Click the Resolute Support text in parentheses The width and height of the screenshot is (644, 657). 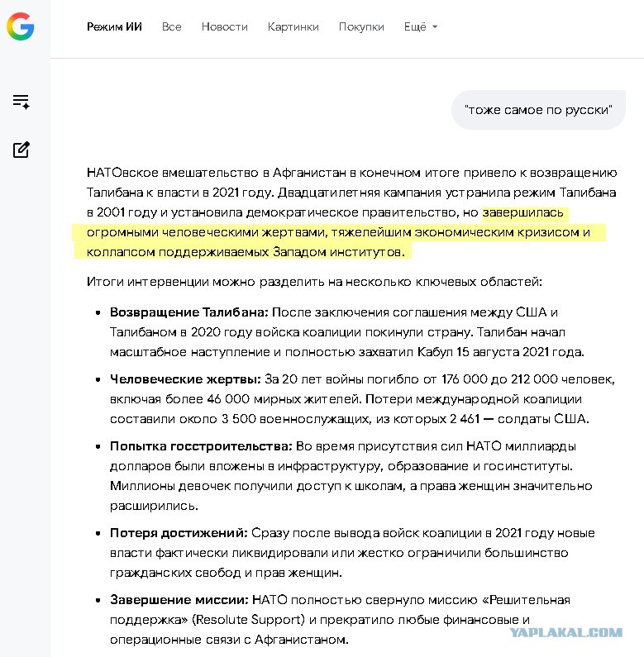(x=248, y=620)
